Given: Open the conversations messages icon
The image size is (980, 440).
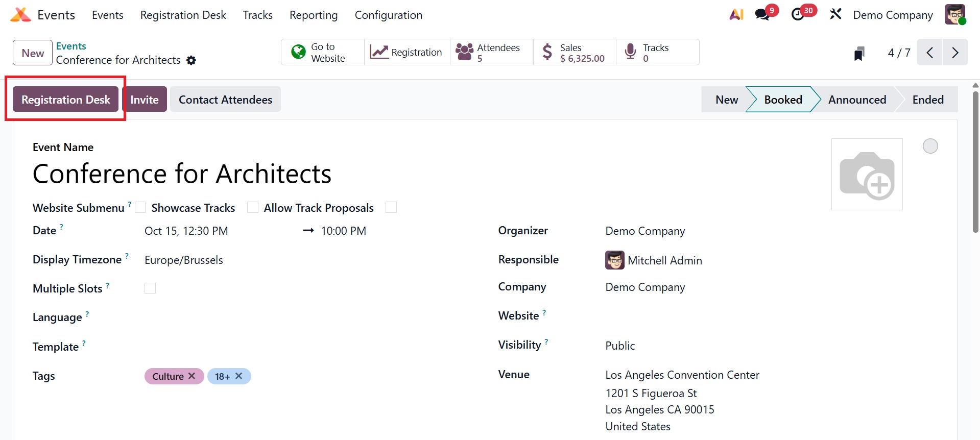Looking at the screenshot, I should pyautogui.click(x=762, y=15).
